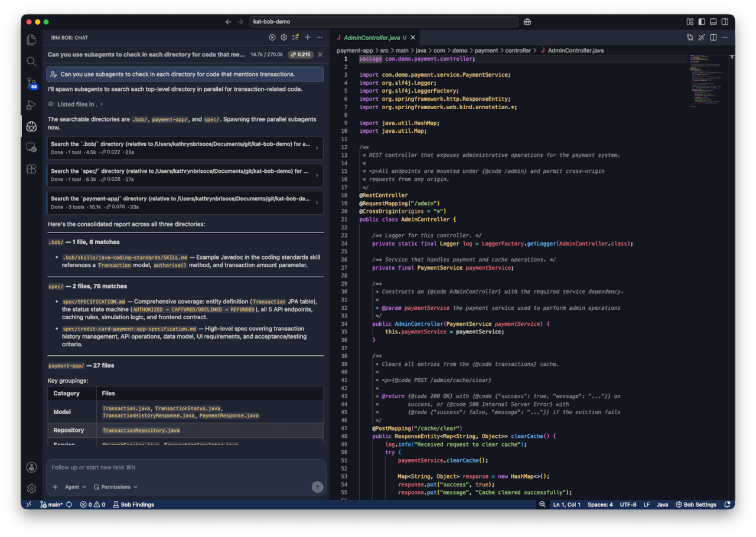Open Source Control with 68 changes badge
The width and height of the screenshot is (756, 537).
click(x=31, y=83)
